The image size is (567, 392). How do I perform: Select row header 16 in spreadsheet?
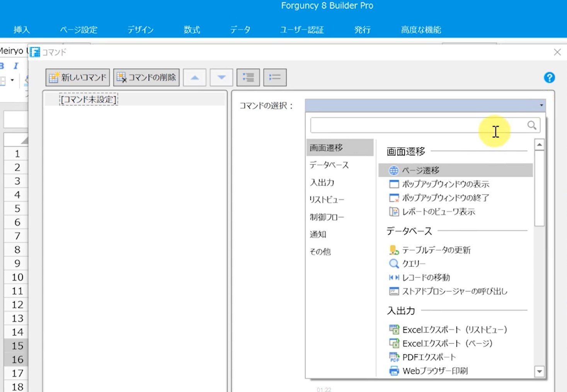point(16,360)
